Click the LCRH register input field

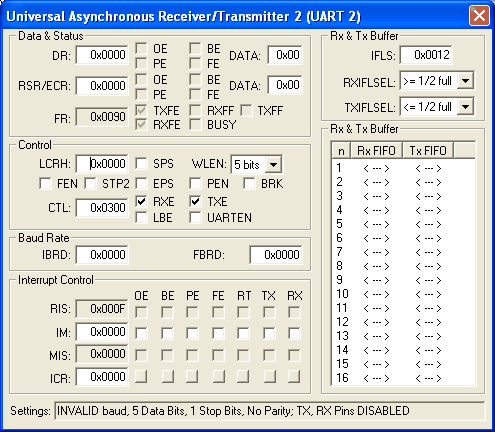pos(102,164)
